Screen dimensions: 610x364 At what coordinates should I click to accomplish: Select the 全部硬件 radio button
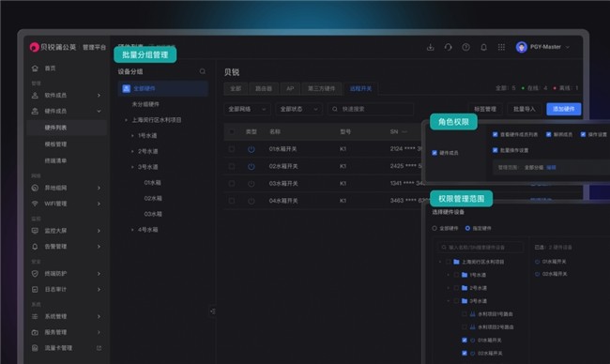435,228
